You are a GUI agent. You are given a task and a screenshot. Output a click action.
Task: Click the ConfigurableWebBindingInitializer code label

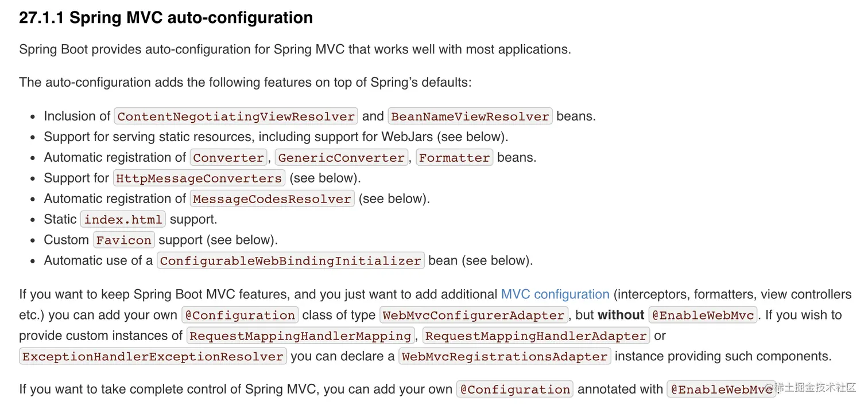290,261
